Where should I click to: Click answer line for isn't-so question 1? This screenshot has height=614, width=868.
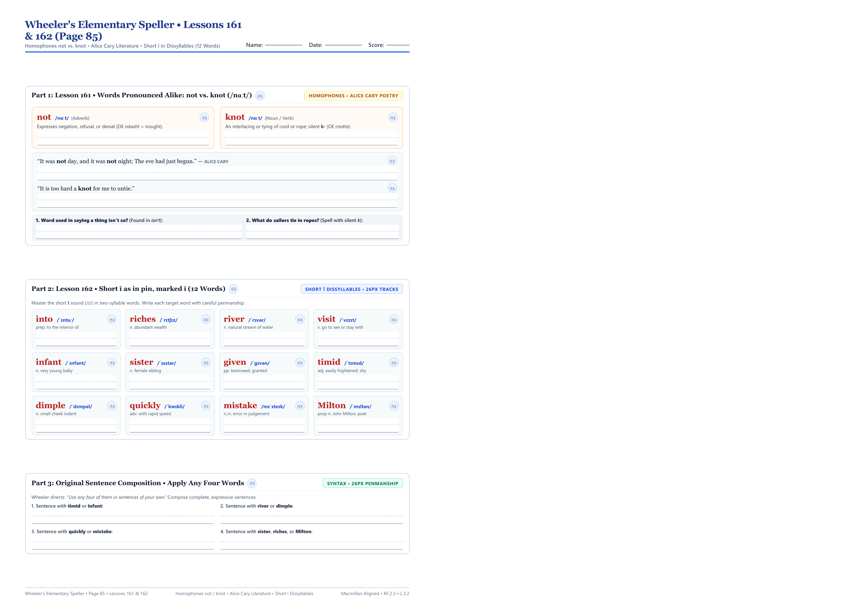click(139, 232)
